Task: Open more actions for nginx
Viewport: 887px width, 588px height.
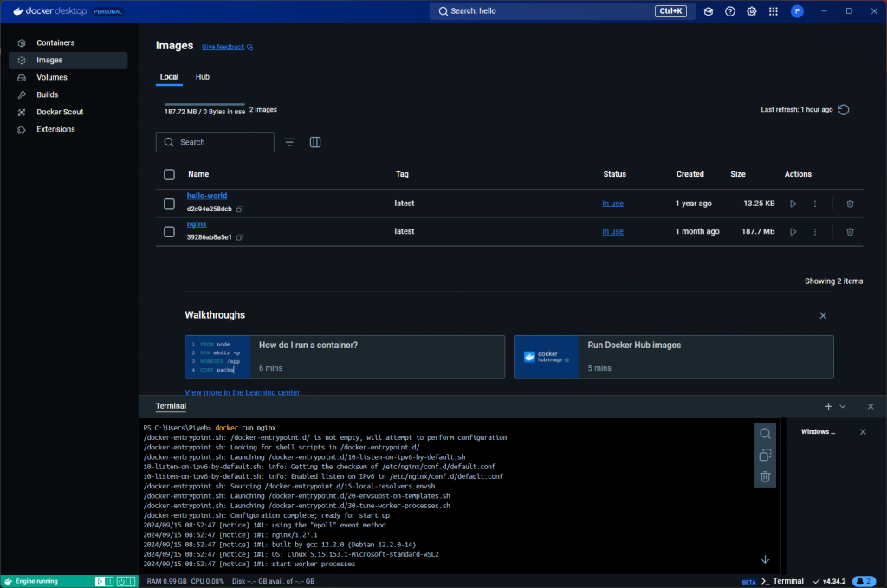Action: click(x=814, y=232)
